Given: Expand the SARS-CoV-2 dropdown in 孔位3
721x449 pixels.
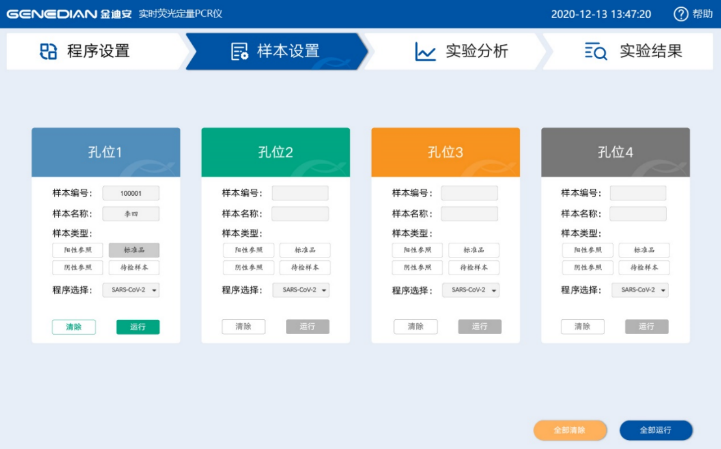Looking at the screenshot, I should tap(470, 290).
